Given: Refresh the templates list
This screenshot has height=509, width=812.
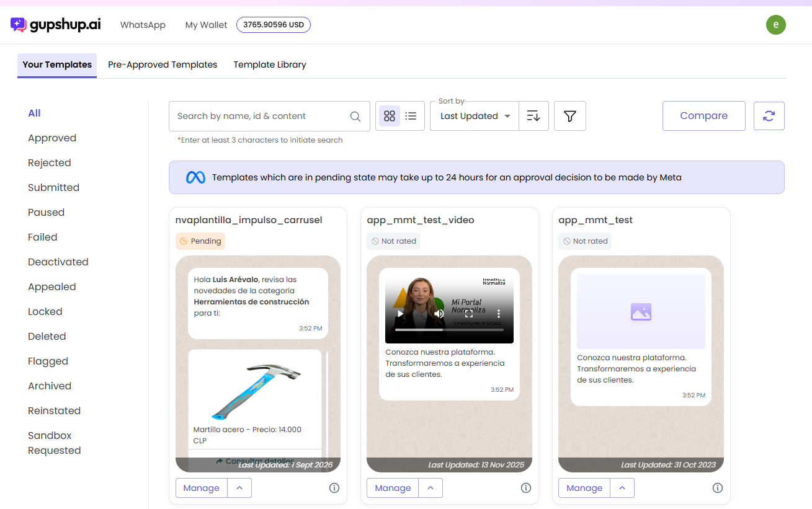Looking at the screenshot, I should pyautogui.click(x=769, y=116).
